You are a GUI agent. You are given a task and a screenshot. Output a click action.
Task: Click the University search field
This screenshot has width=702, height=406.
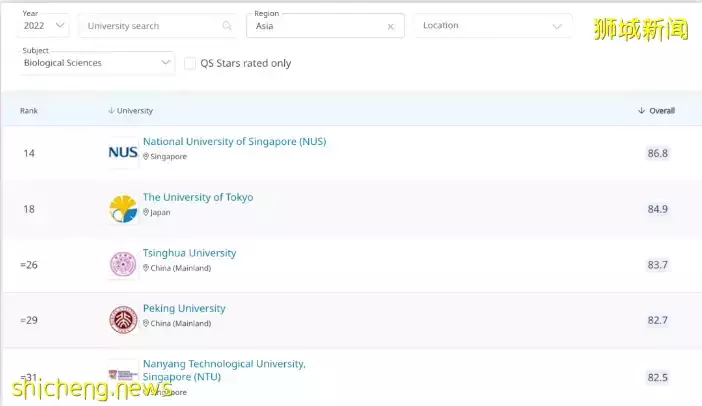[x=158, y=26]
